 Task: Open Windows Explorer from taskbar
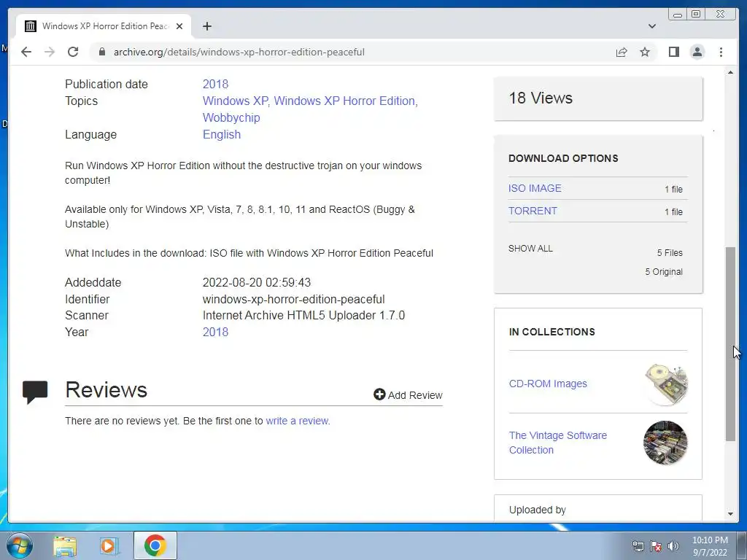tap(65, 546)
